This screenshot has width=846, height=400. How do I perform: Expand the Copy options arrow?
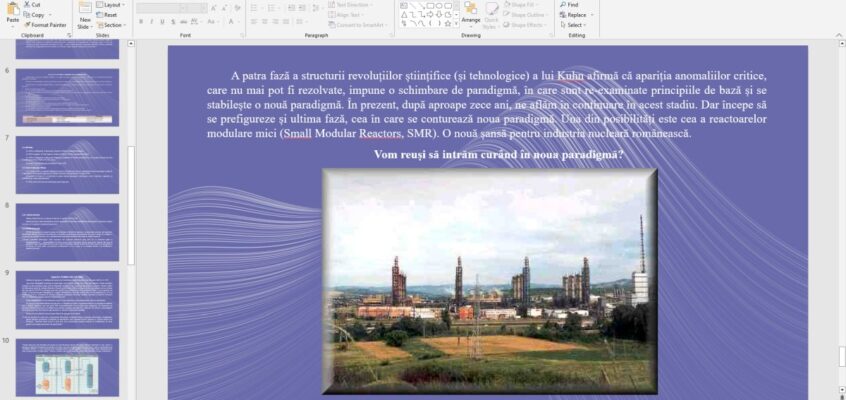[50, 15]
